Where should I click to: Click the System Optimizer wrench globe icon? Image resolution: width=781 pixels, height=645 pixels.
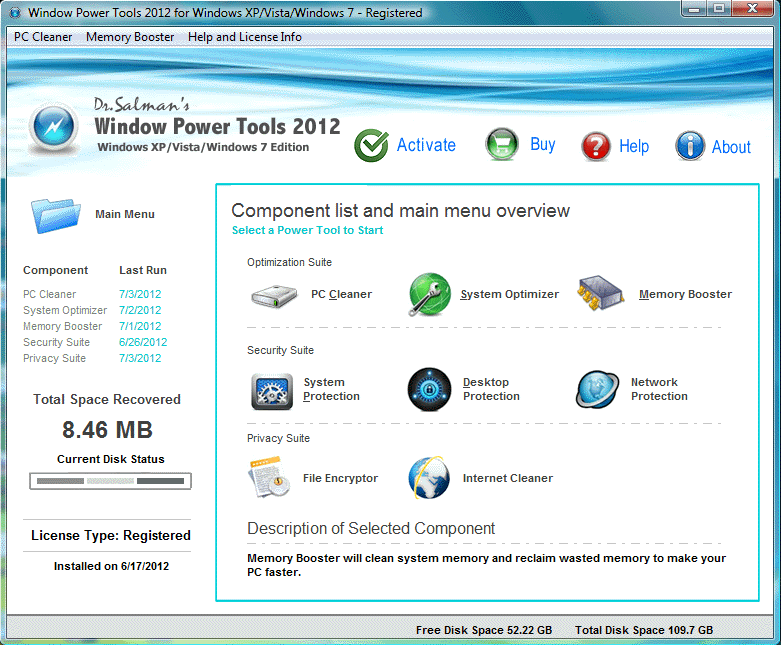(x=429, y=294)
